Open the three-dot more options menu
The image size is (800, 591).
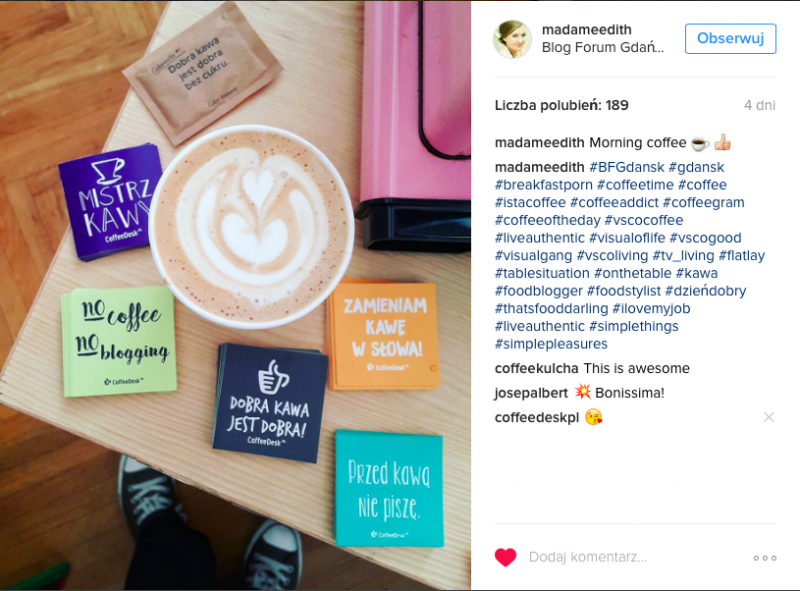coord(765,558)
